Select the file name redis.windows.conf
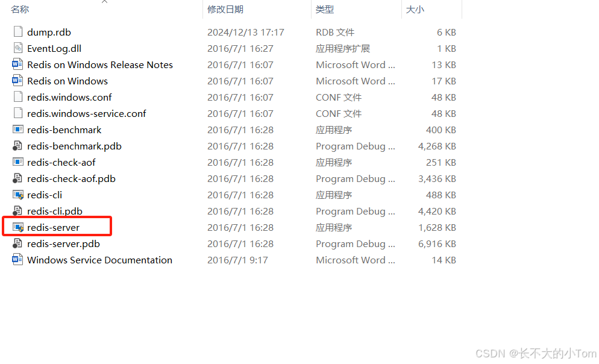Viewport: 599px width, 364px height. (69, 97)
